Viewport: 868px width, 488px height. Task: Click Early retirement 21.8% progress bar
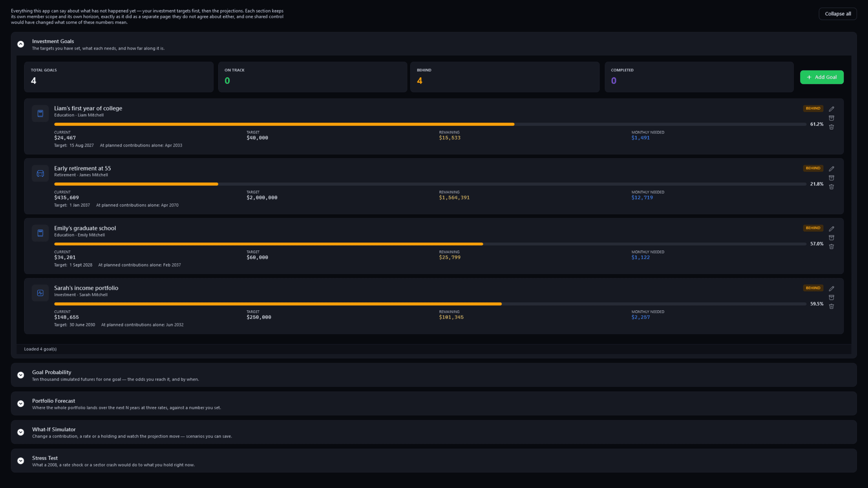click(430, 184)
